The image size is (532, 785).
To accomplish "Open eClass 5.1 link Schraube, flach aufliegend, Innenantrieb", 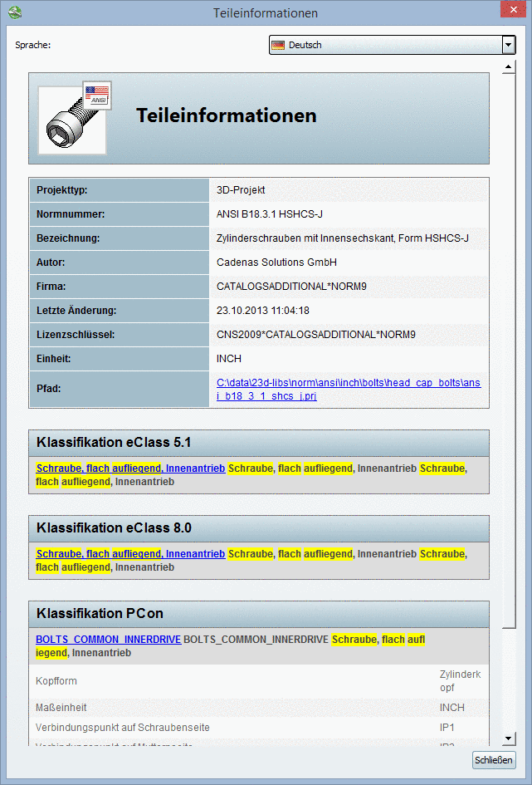I will tap(130, 469).
